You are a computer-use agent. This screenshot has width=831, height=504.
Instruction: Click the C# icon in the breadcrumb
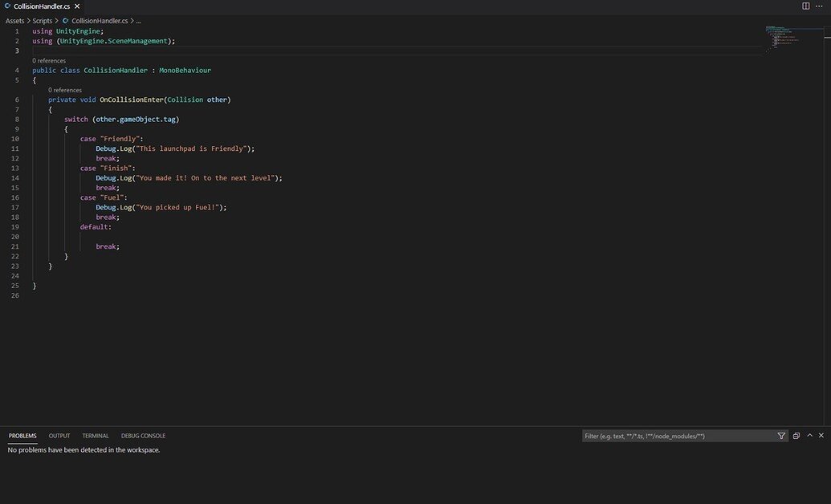point(65,21)
